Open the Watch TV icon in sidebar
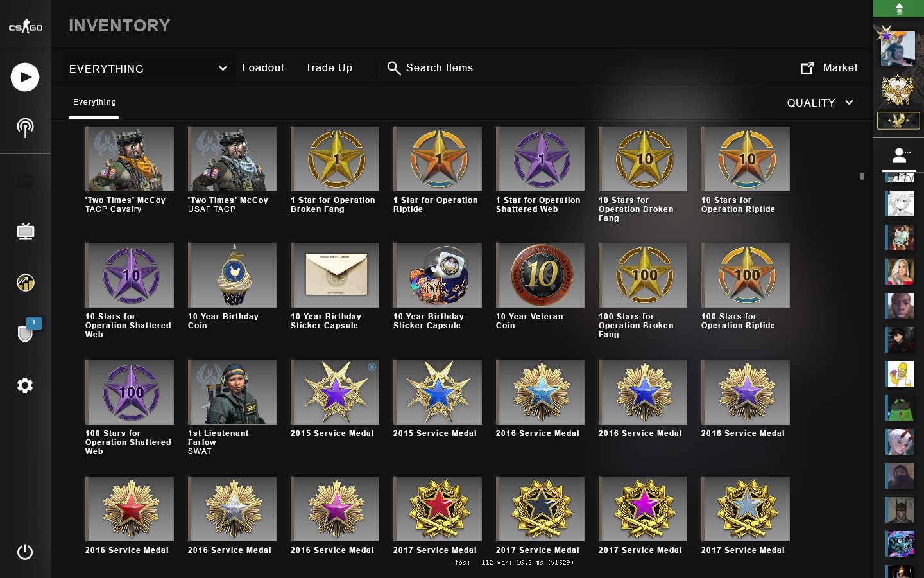This screenshot has width=924, height=578. 25,231
